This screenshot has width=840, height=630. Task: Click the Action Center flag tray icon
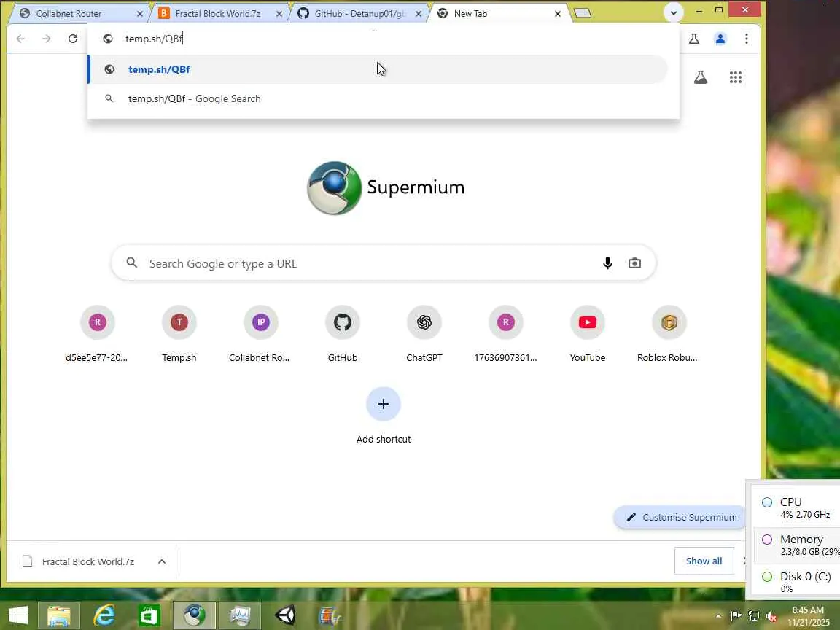pos(736,616)
